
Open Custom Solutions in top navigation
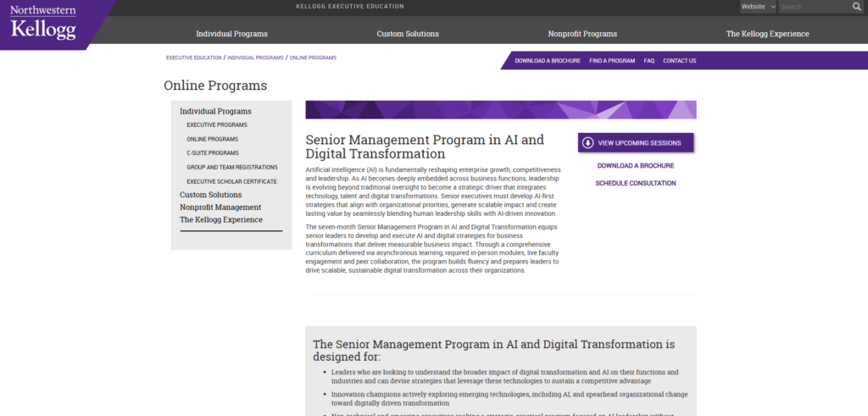click(408, 34)
